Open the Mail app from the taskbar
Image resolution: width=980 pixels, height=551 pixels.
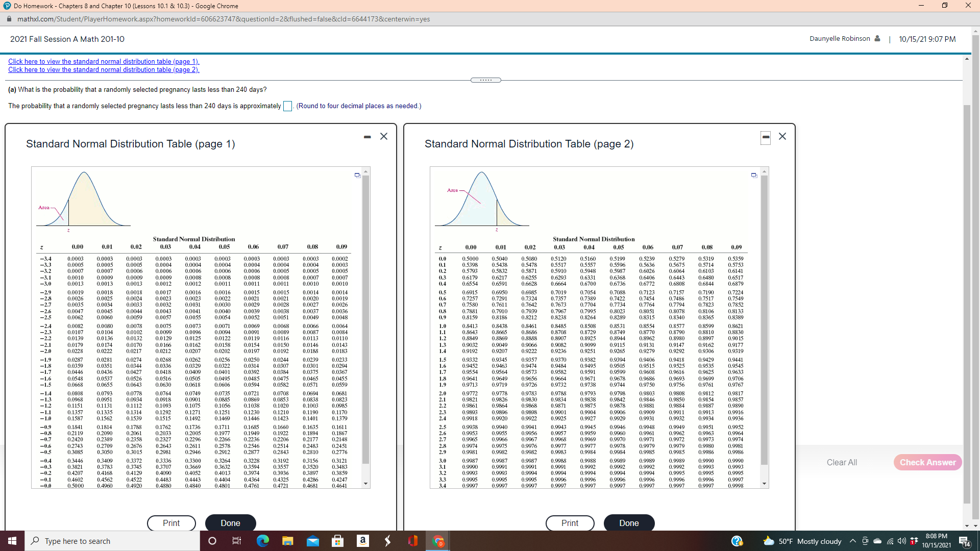(312, 541)
